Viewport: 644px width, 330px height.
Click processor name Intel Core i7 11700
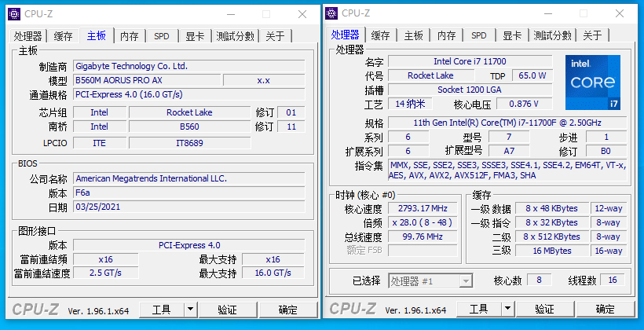pos(470,61)
